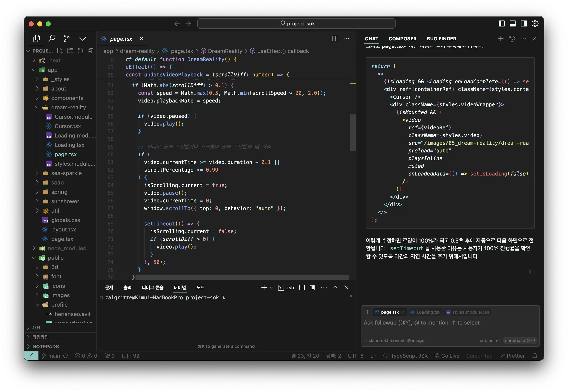Kill the terminal with trash icon
Image resolution: width=568 pixels, height=392 pixels.
coord(312,287)
